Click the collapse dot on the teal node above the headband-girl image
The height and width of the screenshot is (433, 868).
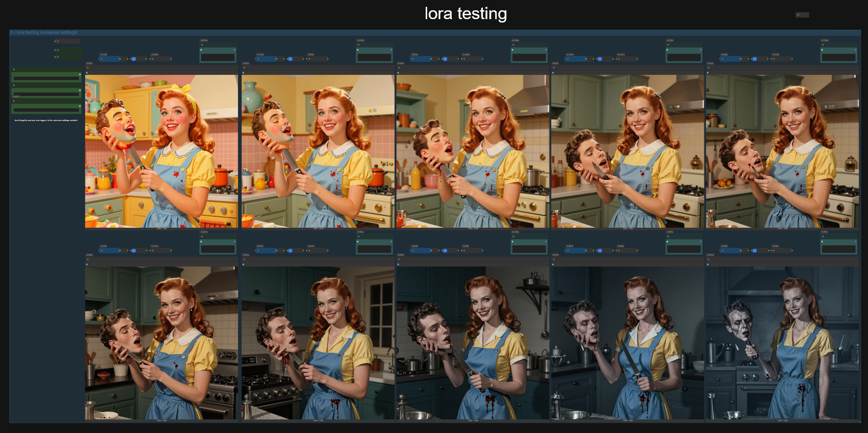tap(201, 45)
